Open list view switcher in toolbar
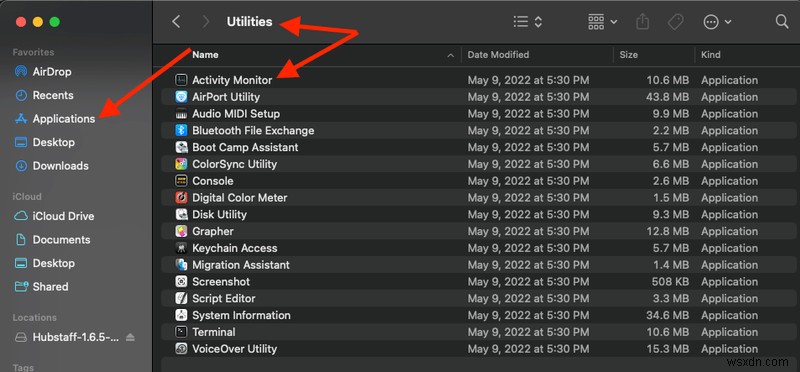This screenshot has width=800, height=372. click(x=528, y=21)
